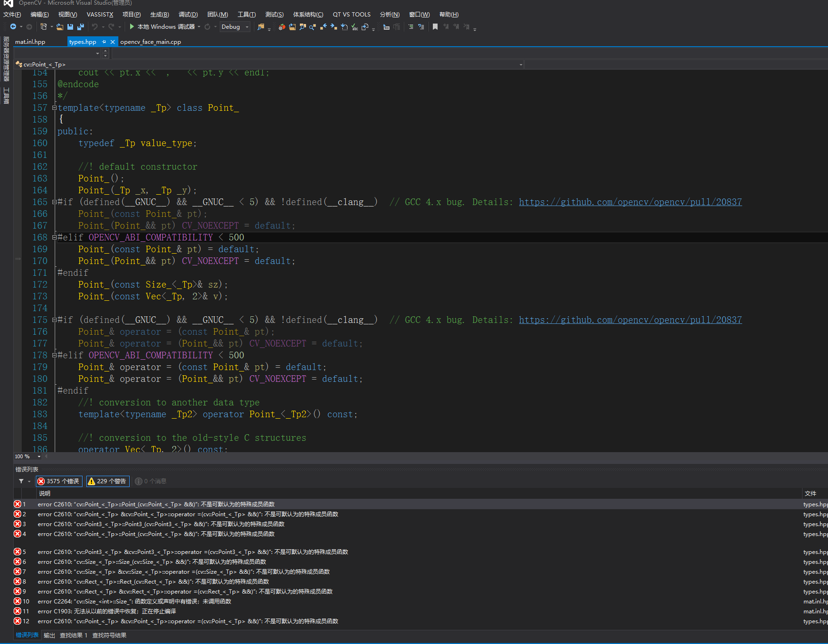Select error row 1 about Point_ constructor

(x=421, y=504)
